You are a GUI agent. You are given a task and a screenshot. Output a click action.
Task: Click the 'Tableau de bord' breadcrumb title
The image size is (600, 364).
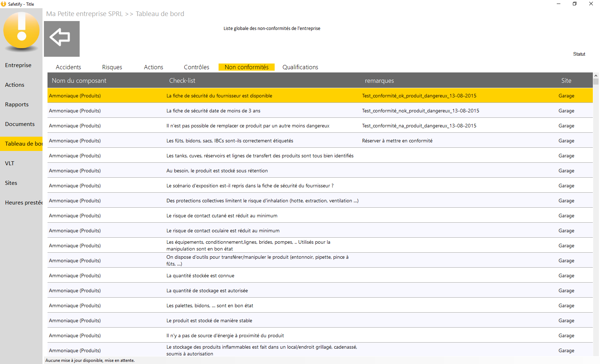pos(160,14)
